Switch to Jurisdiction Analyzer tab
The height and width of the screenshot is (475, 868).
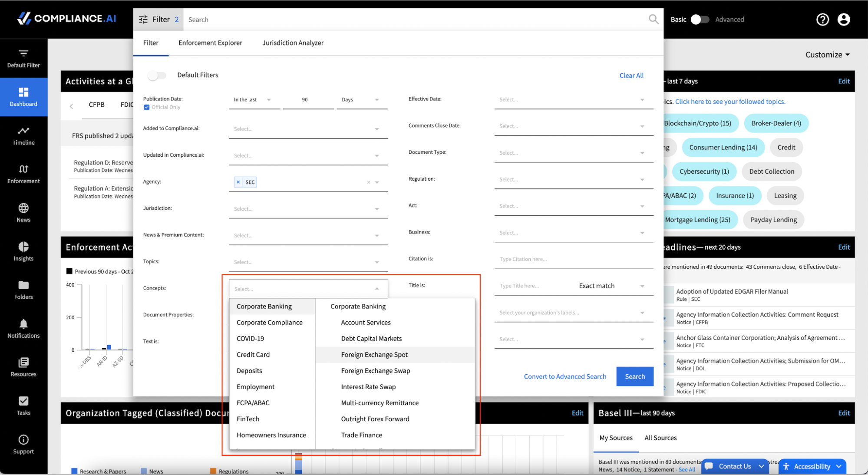293,43
